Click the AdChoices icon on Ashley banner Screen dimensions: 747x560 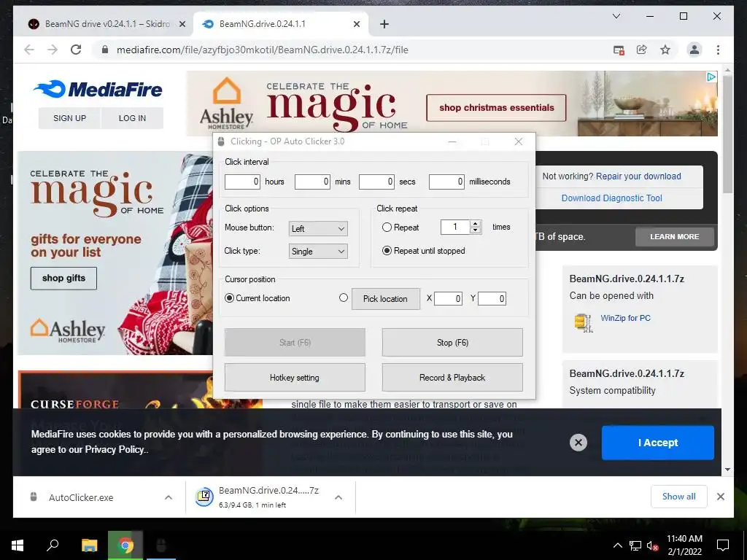coord(711,77)
